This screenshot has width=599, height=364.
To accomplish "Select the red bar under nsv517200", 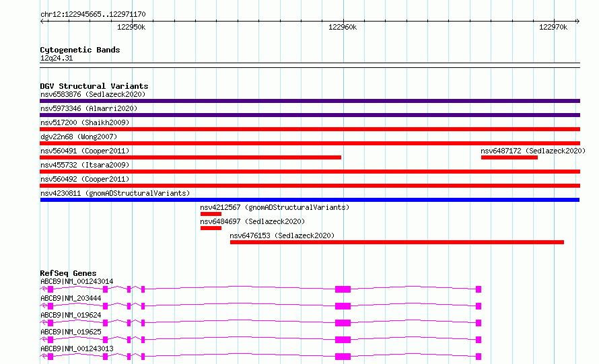I will [x=310, y=129].
